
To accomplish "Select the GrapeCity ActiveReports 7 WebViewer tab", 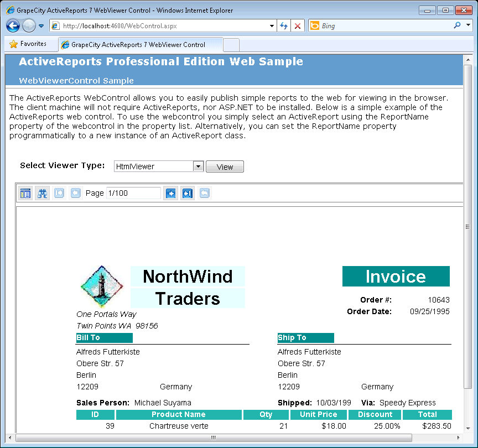I will point(140,44).
